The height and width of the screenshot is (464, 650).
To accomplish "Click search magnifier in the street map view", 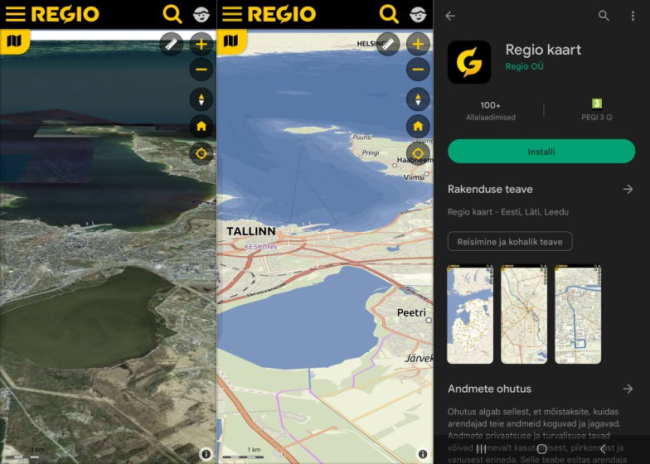I will click(389, 14).
